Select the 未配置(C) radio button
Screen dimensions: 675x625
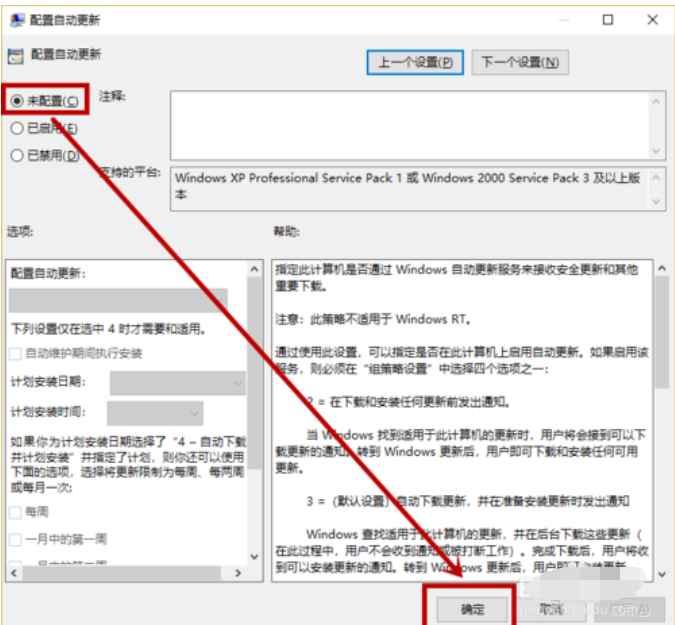pos(17,101)
